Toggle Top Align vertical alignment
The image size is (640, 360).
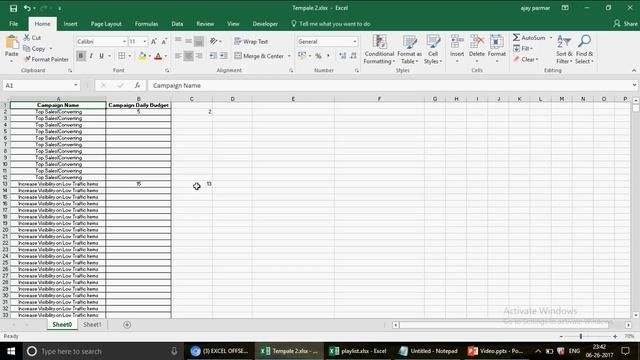(178, 41)
